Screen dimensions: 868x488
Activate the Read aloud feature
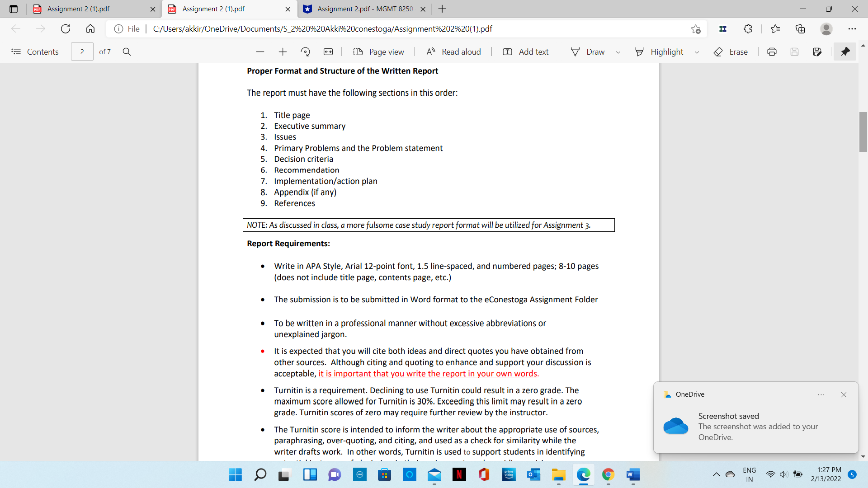453,52
